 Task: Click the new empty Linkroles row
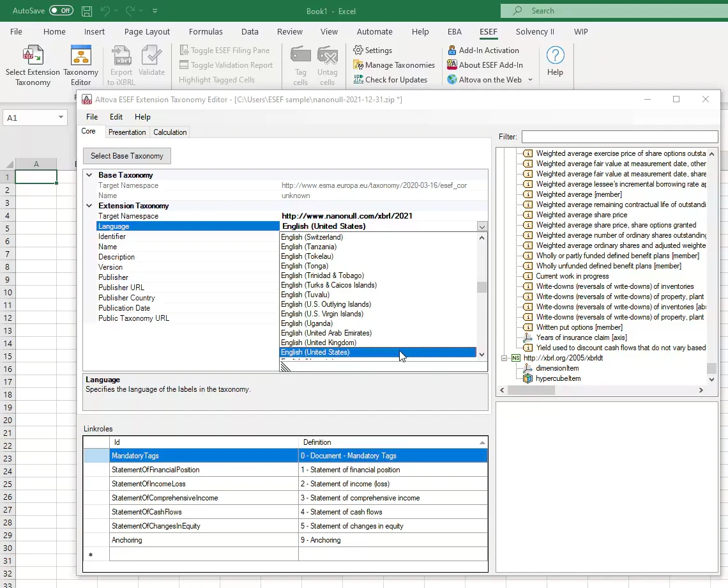(x=285, y=554)
